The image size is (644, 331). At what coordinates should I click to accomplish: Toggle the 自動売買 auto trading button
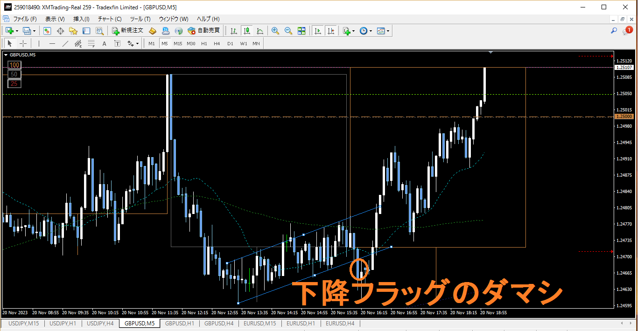[203, 31]
